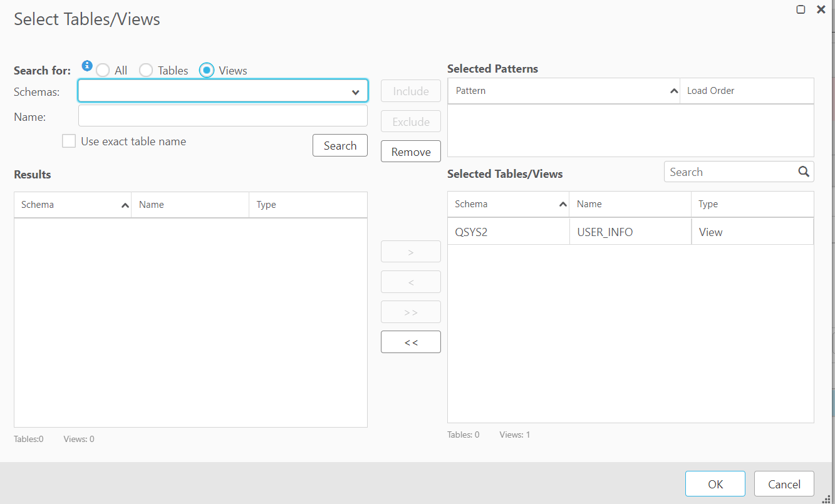Confirm selection with OK button
The height and width of the screenshot is (504, 835).
click(715, 484)
